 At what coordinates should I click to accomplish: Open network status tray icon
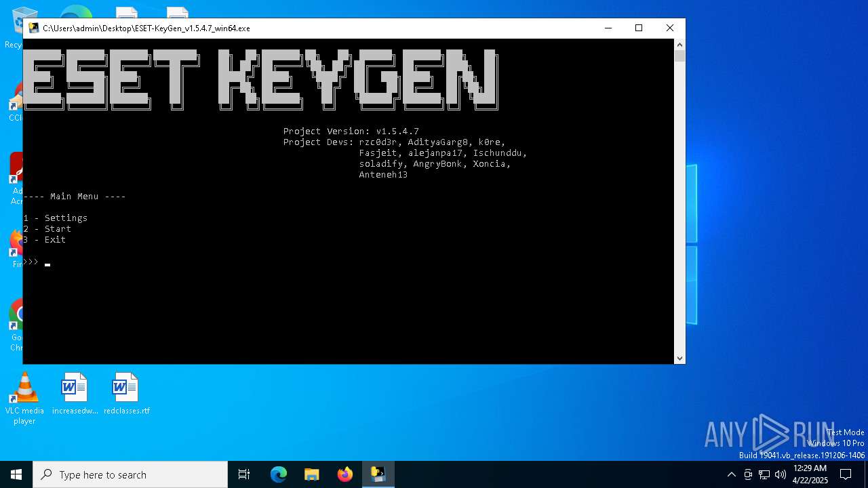click(764, 474)
